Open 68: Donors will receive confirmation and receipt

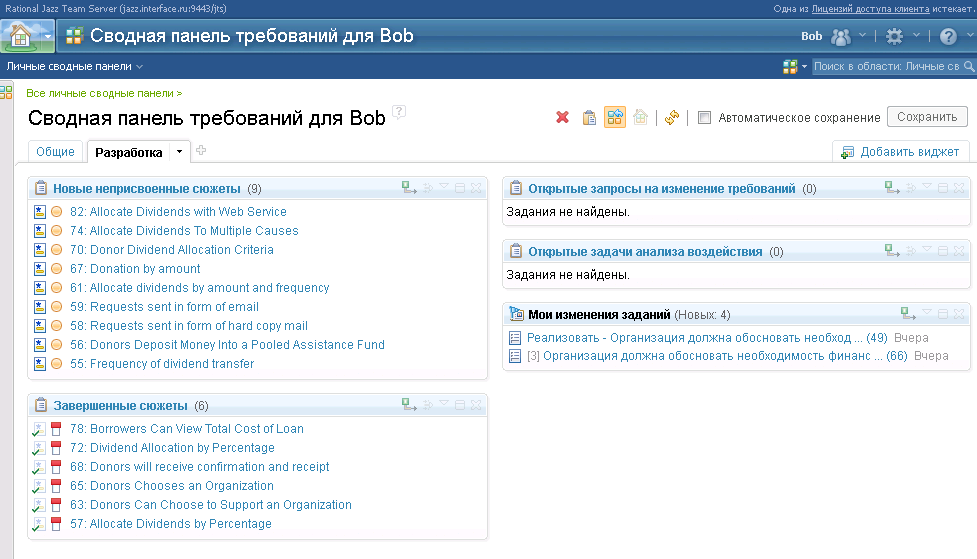[199, 467]
